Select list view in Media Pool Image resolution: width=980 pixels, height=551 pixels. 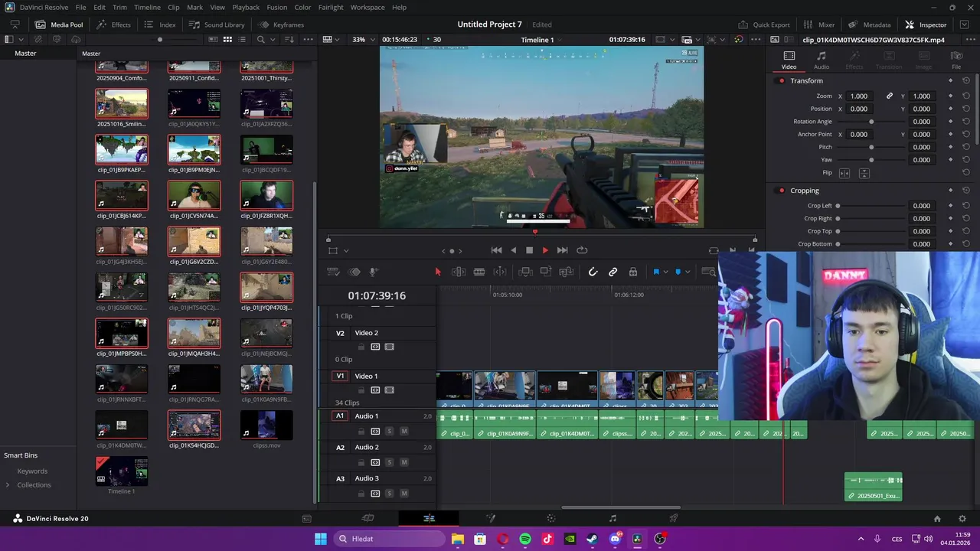point(243,39)
